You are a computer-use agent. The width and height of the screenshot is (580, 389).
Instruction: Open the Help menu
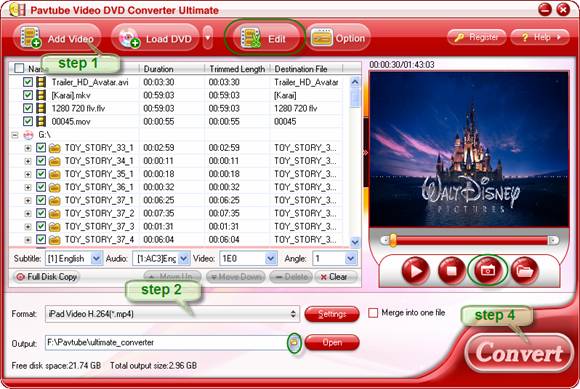[540, 37]
